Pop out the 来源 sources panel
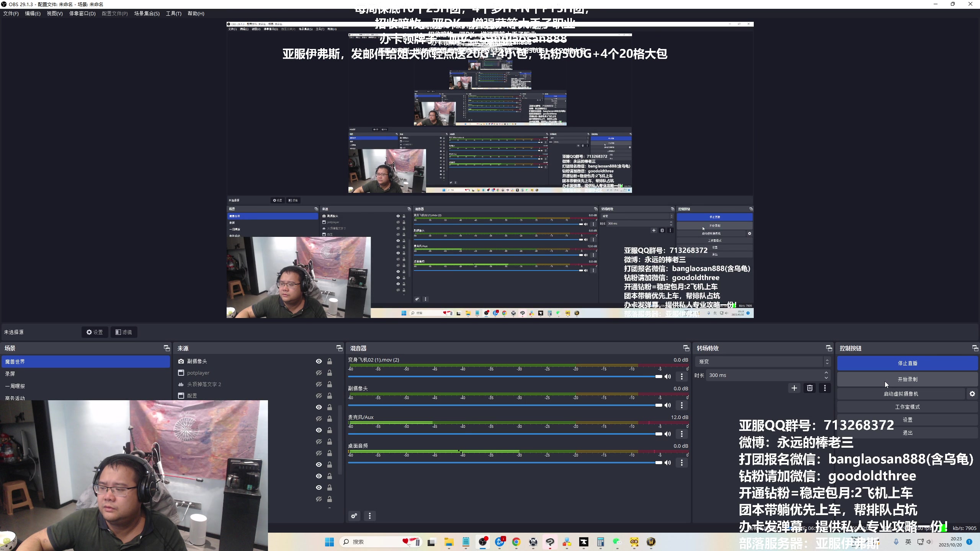The width and height of the screenshot is (980, 551). [339, 348]
